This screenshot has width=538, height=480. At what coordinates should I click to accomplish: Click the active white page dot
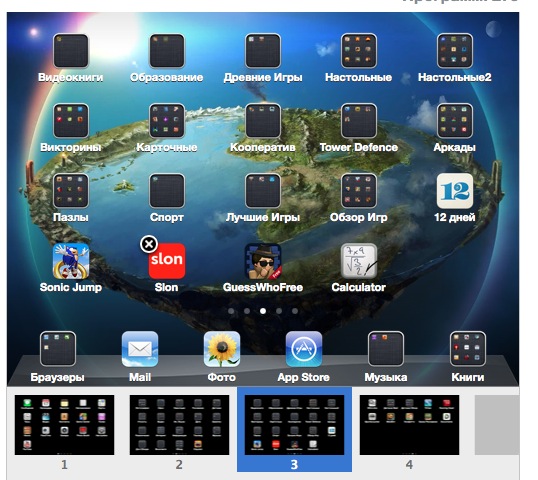click(263, 311)
